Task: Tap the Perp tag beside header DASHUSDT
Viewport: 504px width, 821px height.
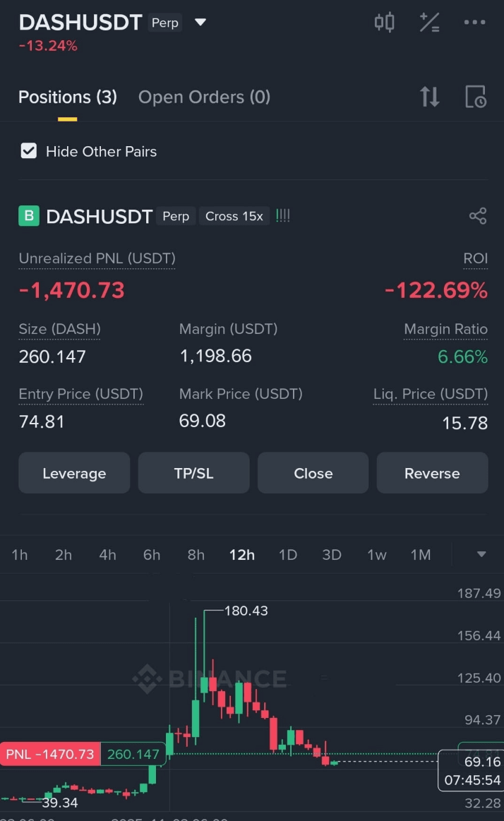Action: (165, 23)
